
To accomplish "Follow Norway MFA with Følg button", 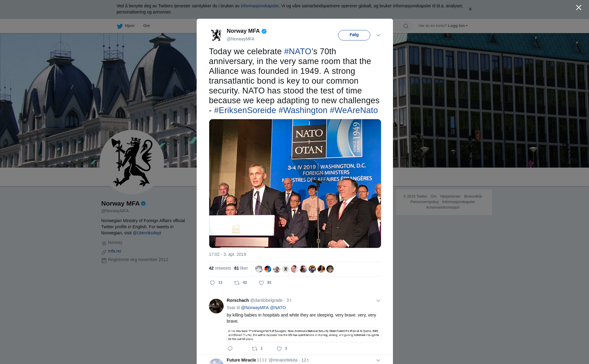I will tap(354, 35).
